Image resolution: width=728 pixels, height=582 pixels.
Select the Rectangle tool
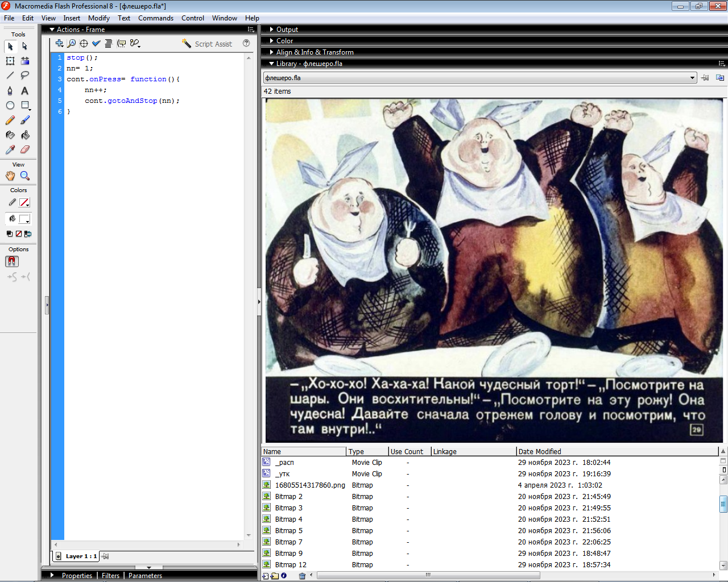coord(25,105)
